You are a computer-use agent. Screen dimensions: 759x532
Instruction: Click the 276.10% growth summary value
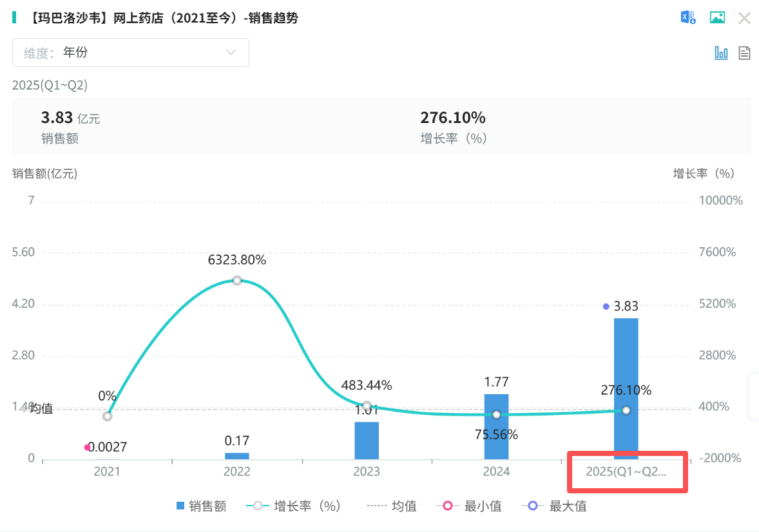click(x=452, y=118)
